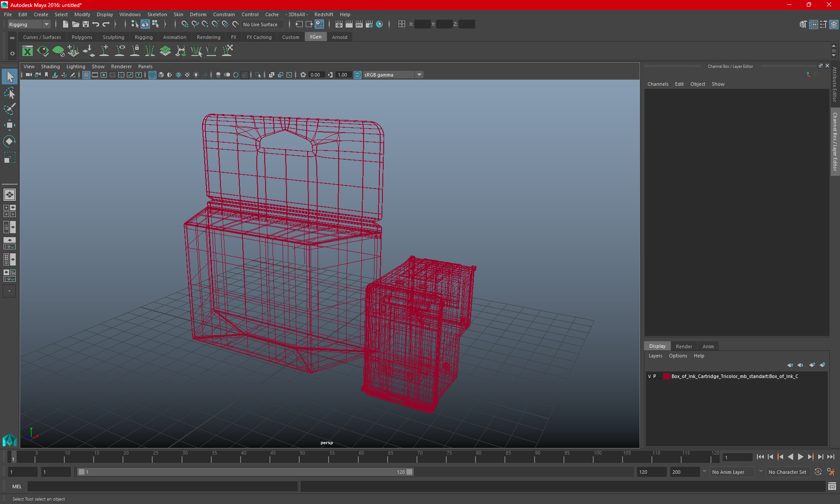Click the Save scene icon
Viewport: 840px width, 504px height.
86,24
